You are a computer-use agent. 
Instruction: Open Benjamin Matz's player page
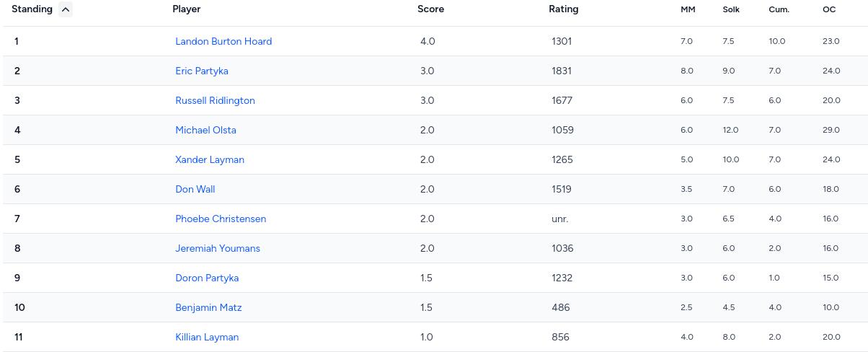tap(208, 307)
